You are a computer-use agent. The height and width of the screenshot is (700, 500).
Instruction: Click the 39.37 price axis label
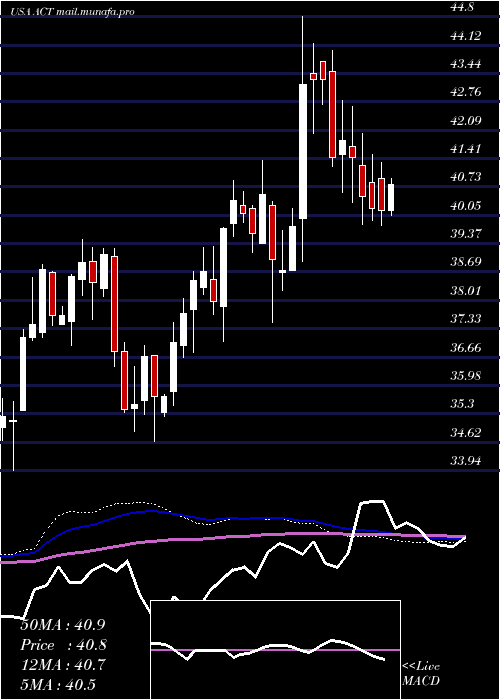pyautogui.click(x=466, y=234)
